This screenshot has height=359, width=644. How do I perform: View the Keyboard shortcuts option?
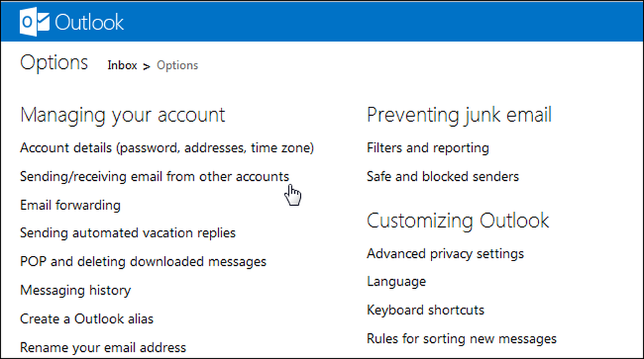(x=426, y=310)
